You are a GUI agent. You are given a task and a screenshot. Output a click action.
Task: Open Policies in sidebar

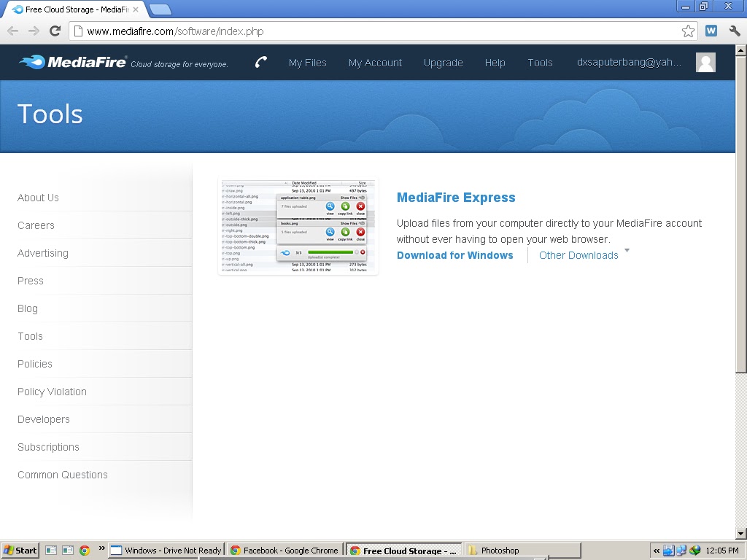click(x=35, y=364)
